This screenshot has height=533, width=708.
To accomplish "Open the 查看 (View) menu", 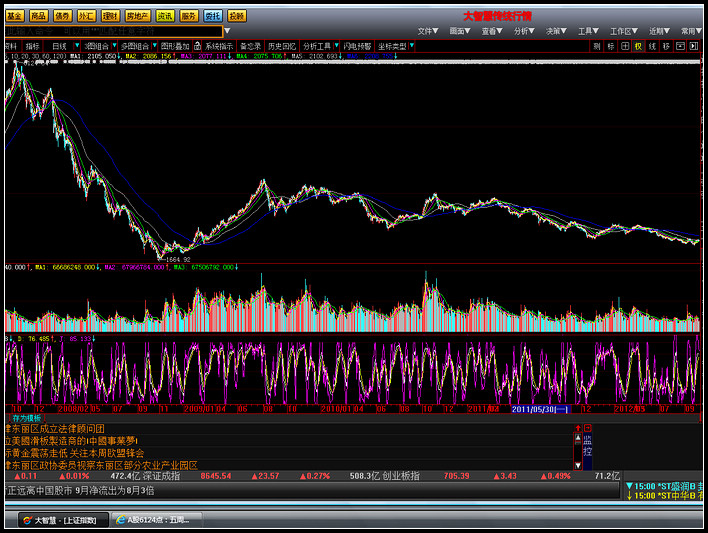I will point(492,31).
